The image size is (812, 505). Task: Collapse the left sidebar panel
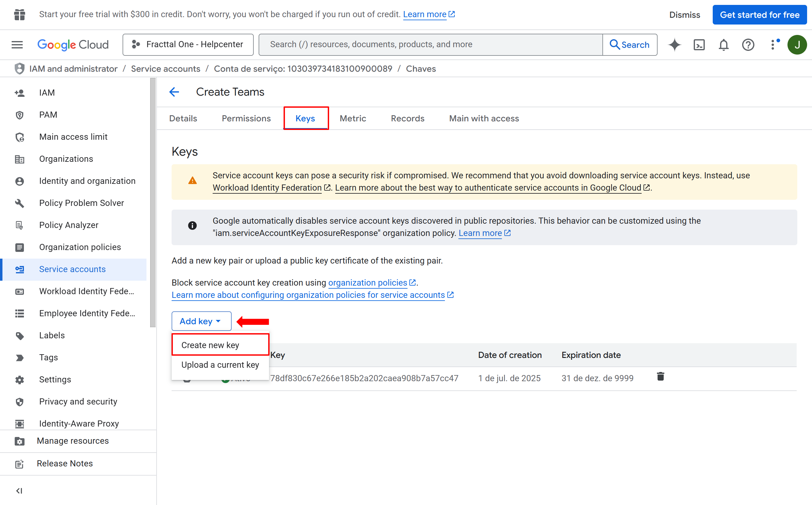19,491
